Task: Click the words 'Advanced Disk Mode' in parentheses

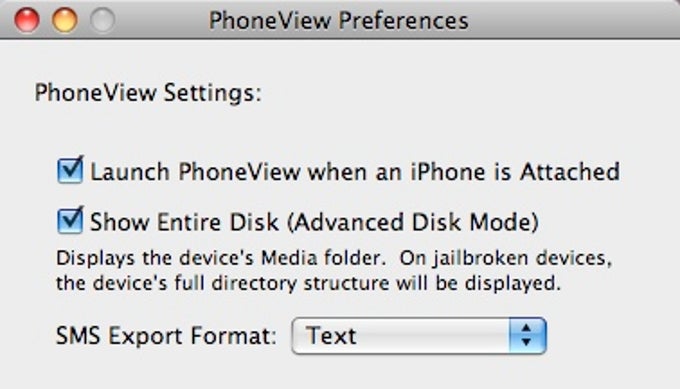Action: 413,222
